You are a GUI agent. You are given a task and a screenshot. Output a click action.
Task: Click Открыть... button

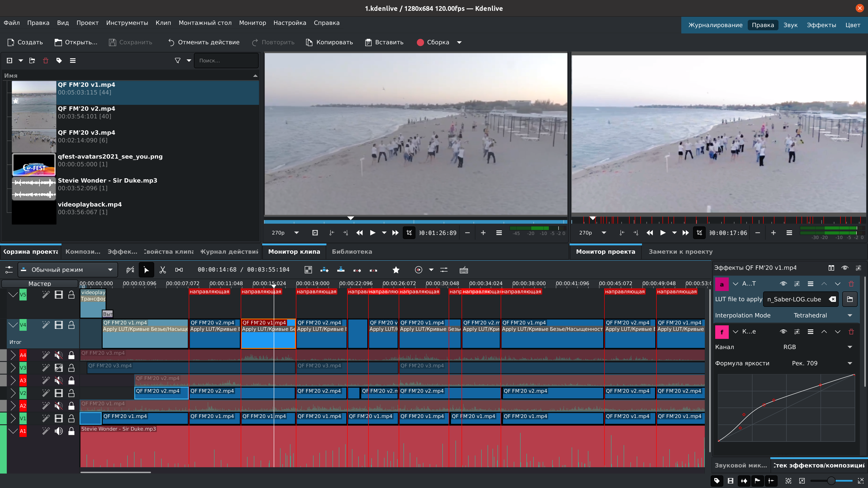point(76,42)
